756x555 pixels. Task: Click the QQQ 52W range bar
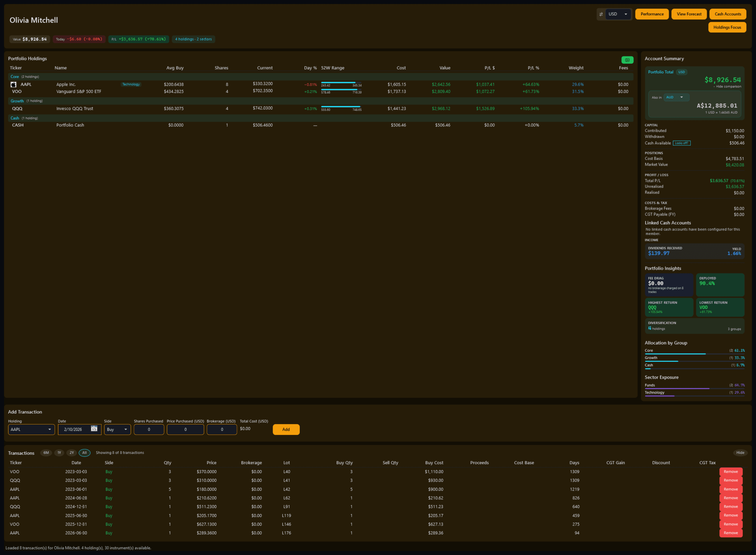(x=341, y=107)
